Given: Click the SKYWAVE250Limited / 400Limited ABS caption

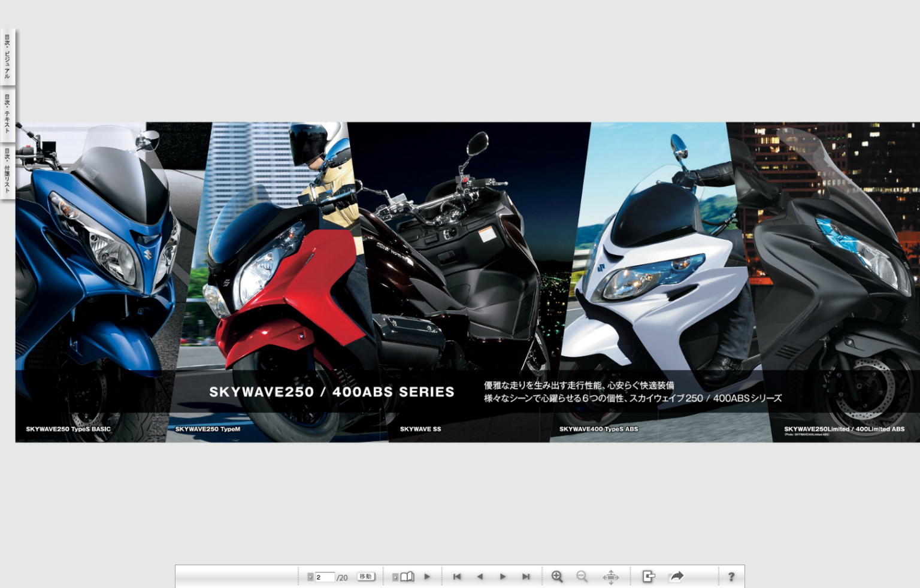Looking at the screenshot, I should (x=845, y=429).
